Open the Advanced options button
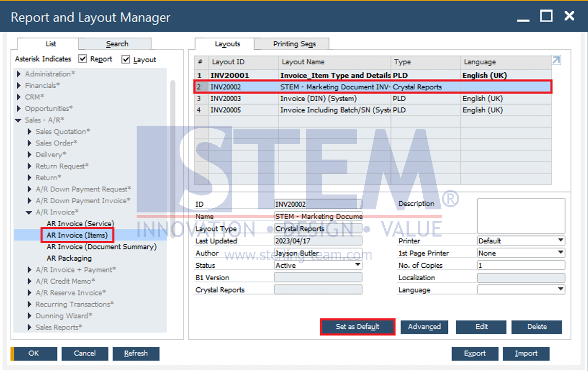The height and width of the screenshot is (372, 588). tap(424, 327)
